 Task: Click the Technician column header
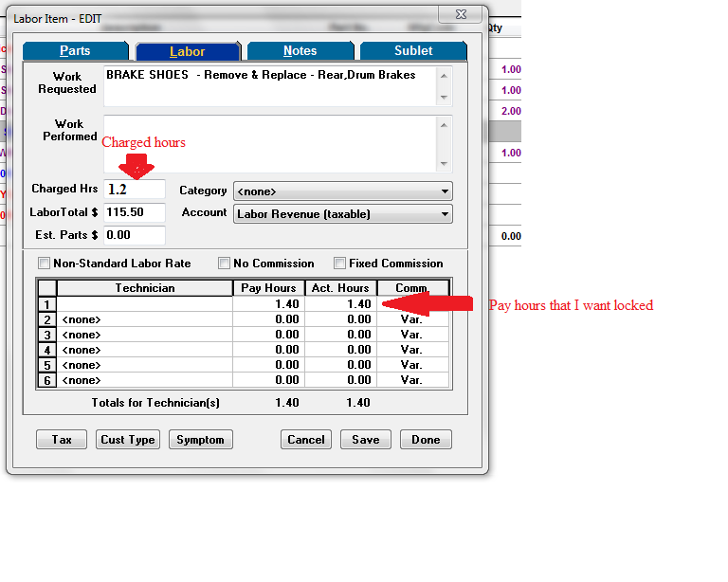coord(144,288)
